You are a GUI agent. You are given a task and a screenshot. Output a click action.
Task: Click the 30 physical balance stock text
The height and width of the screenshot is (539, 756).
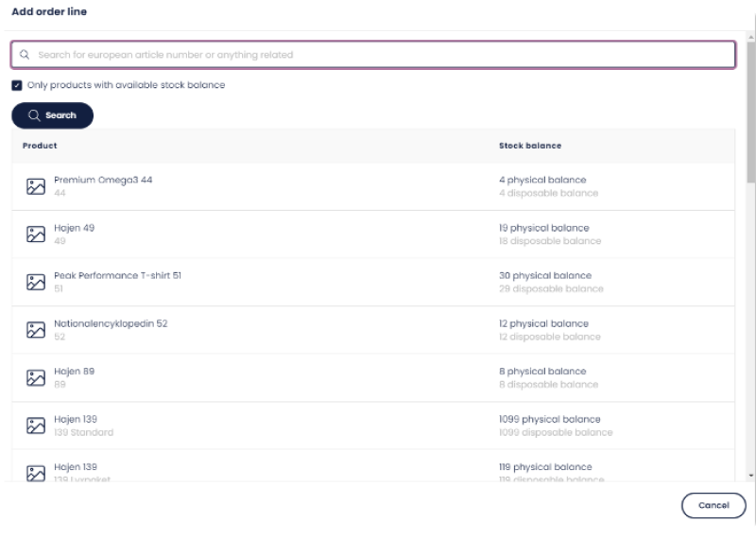pos(543,275)
